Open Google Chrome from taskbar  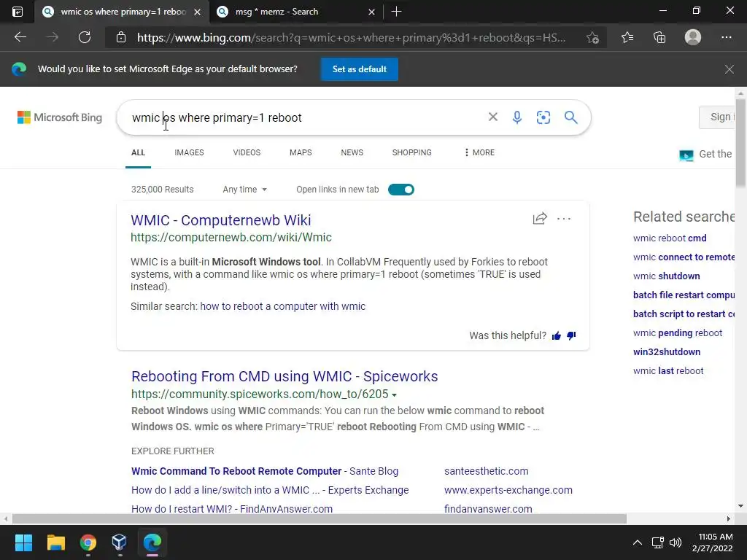pos(88,542)
